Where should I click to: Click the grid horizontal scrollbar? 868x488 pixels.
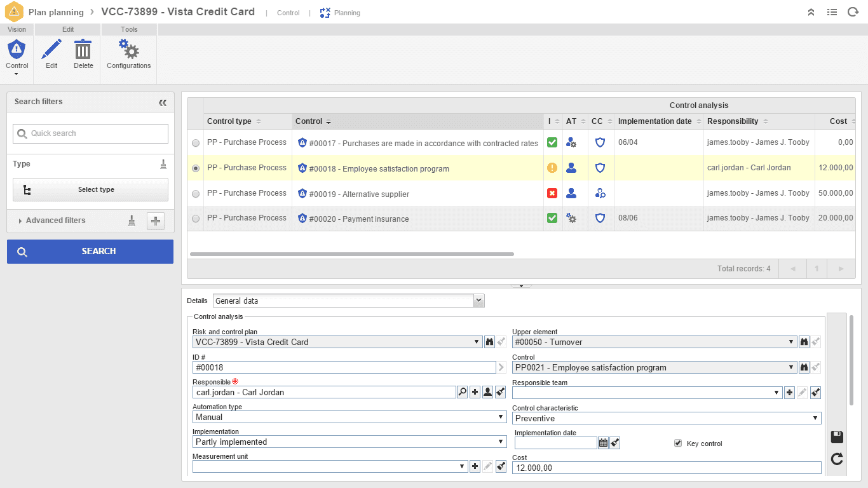tap(352, 254)
